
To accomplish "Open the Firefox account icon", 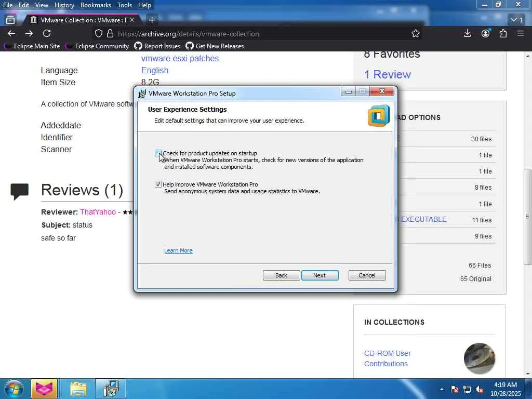I will pos(486,33).
